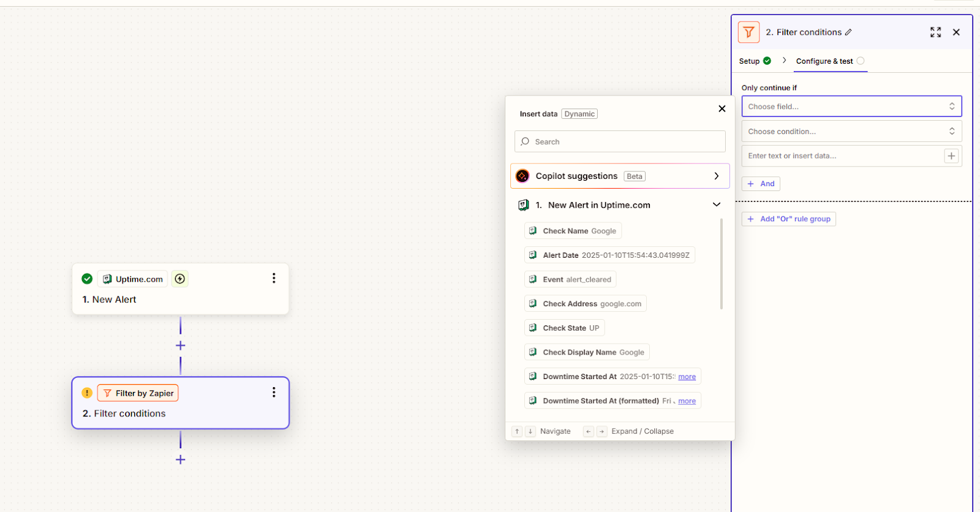Click the Insert data list scrollbar

(x=722, y=263)
